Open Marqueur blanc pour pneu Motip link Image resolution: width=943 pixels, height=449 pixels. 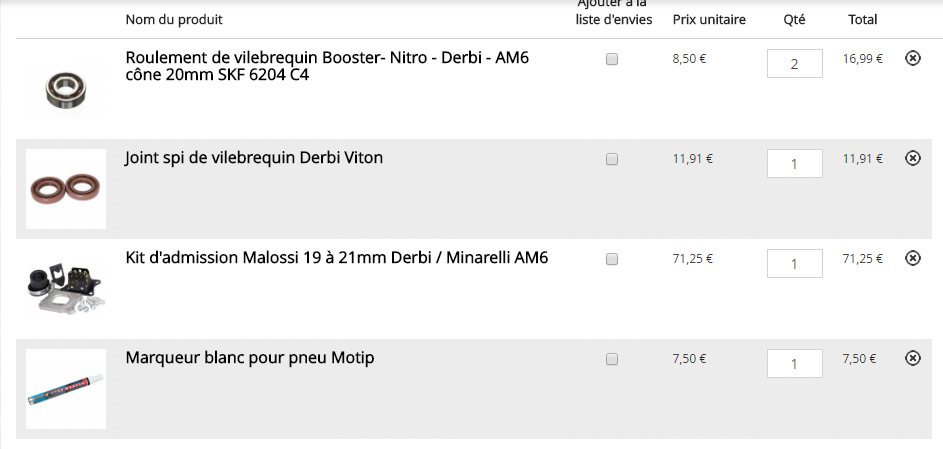(x=250, y=358)
